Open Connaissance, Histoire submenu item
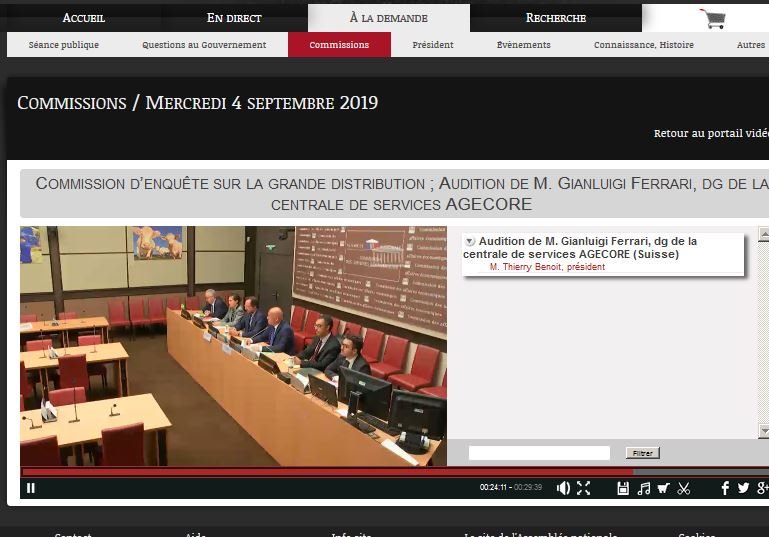This screenshot has width=769, height=537. pyautogui.click(x=644, y=45)
